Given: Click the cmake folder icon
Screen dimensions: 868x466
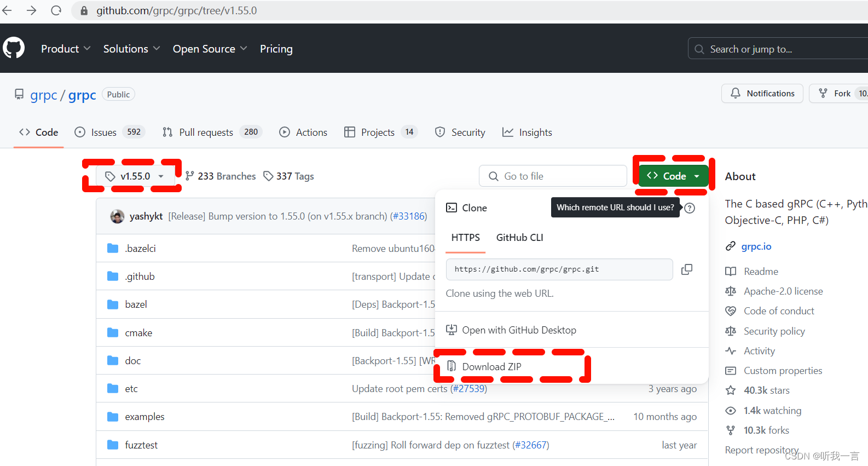Looking at the screenshot, I should (x=113, y=332).
